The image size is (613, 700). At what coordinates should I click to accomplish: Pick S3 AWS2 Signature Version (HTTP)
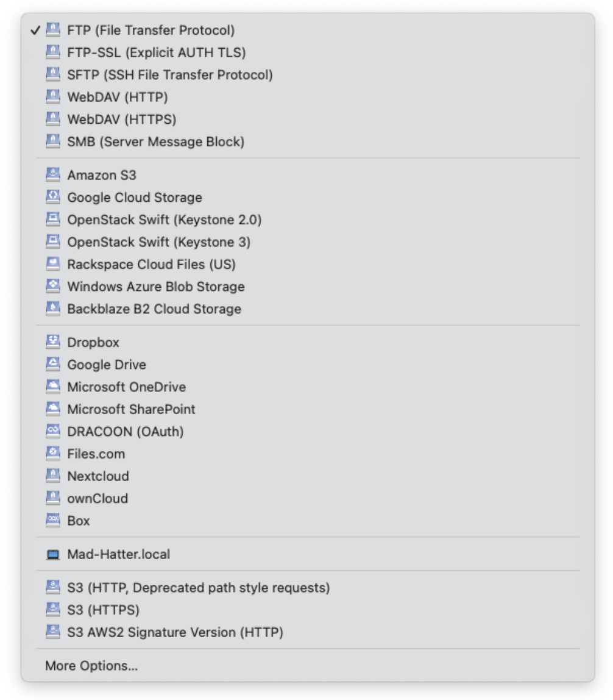[175, 632]
